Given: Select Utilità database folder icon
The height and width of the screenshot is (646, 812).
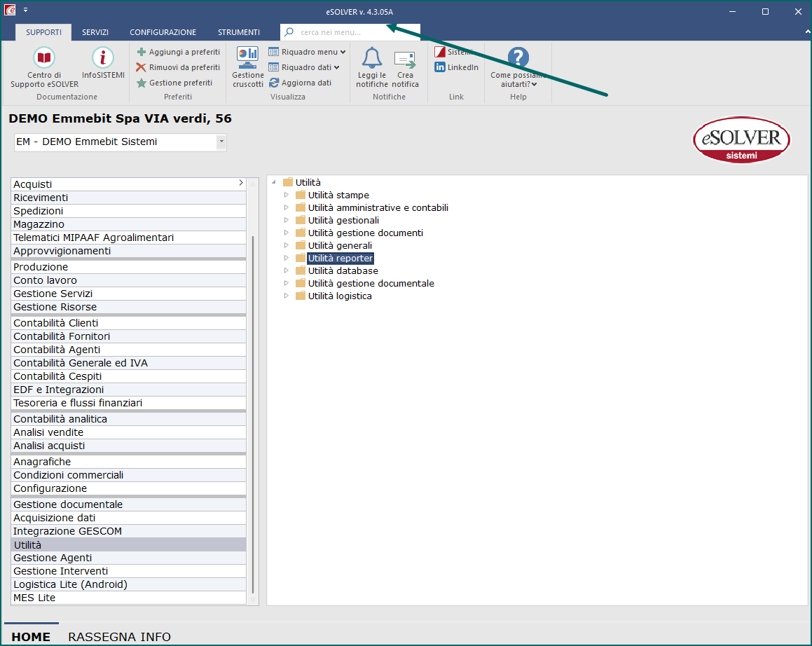Looking at the screenshot, I should click(x=301, y=270).
